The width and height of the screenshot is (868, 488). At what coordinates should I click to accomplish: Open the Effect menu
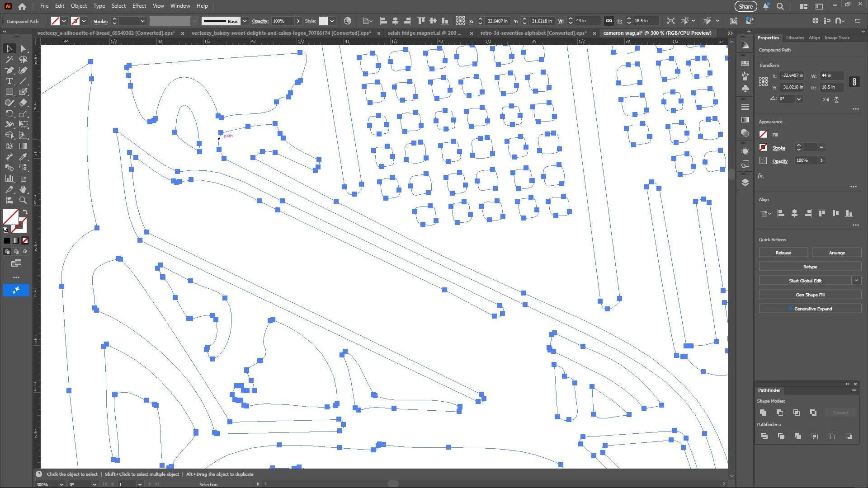(139, 6)
